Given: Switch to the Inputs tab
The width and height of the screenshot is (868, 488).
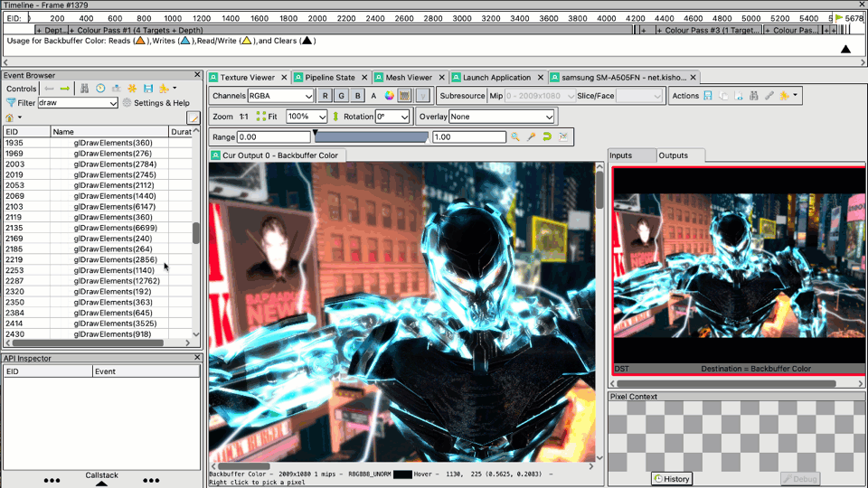Looking at the screenshot, I should pos(621,155).
